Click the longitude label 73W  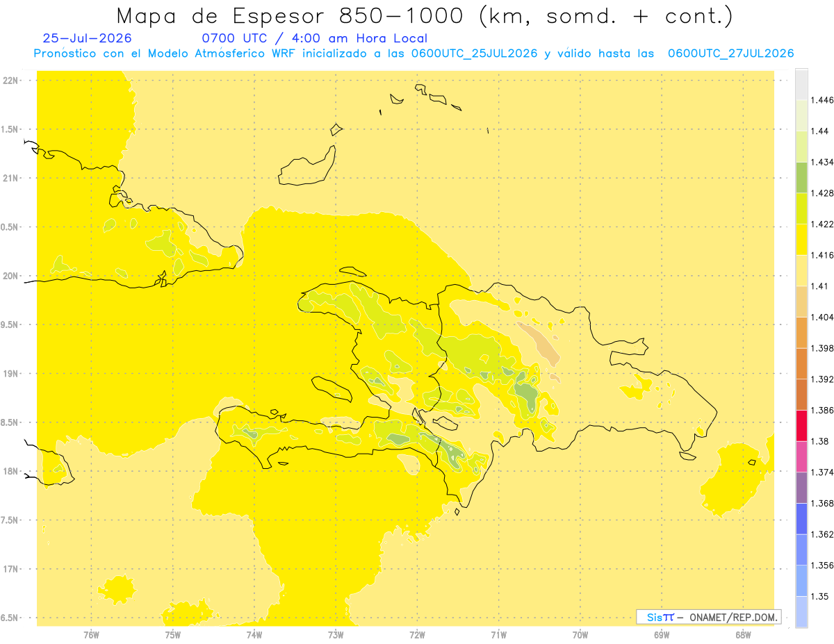[336, 636]
